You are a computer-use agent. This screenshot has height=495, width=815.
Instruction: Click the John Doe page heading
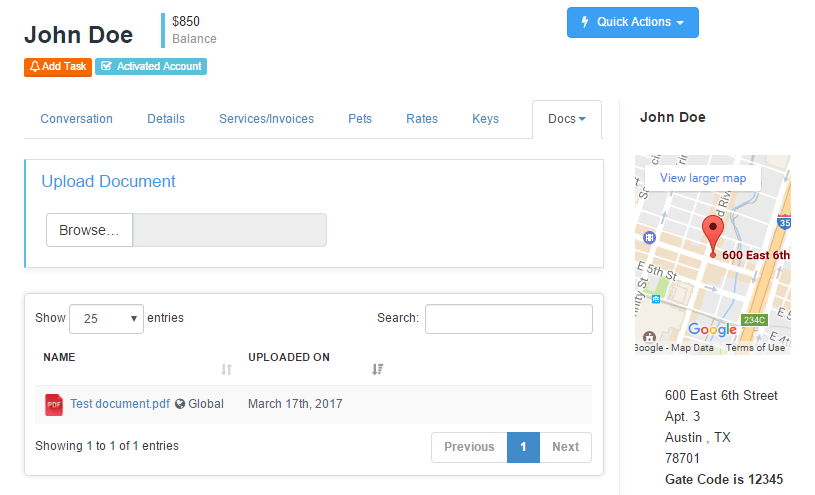click(78, 35)
